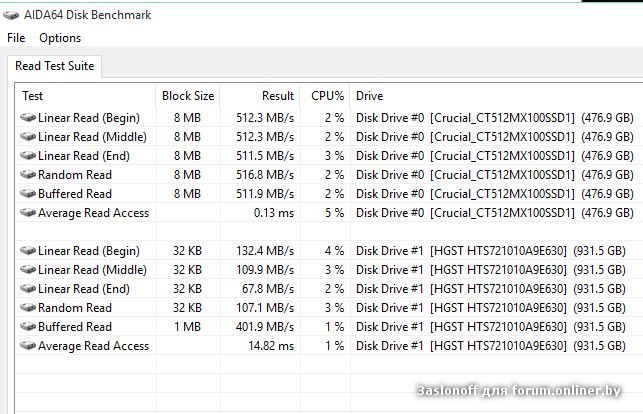Sort by the Block Size column header
643x414 pixels.
click(x=188, y=96)
